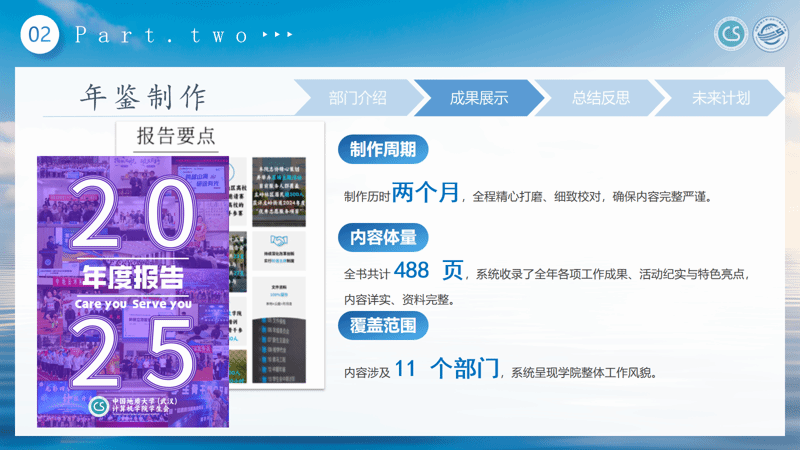
Task: Click the highlighted 11 个部门 text
Action: (x=447, y=369)
